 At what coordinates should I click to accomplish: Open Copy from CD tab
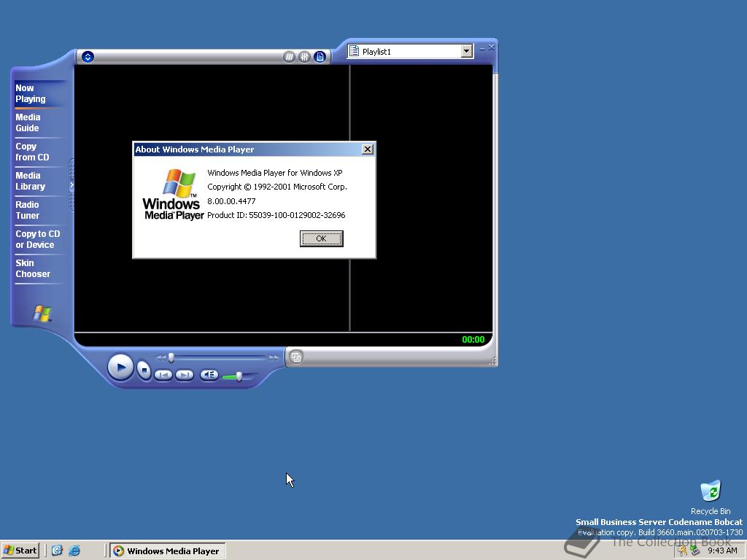(x=32, y=152)
